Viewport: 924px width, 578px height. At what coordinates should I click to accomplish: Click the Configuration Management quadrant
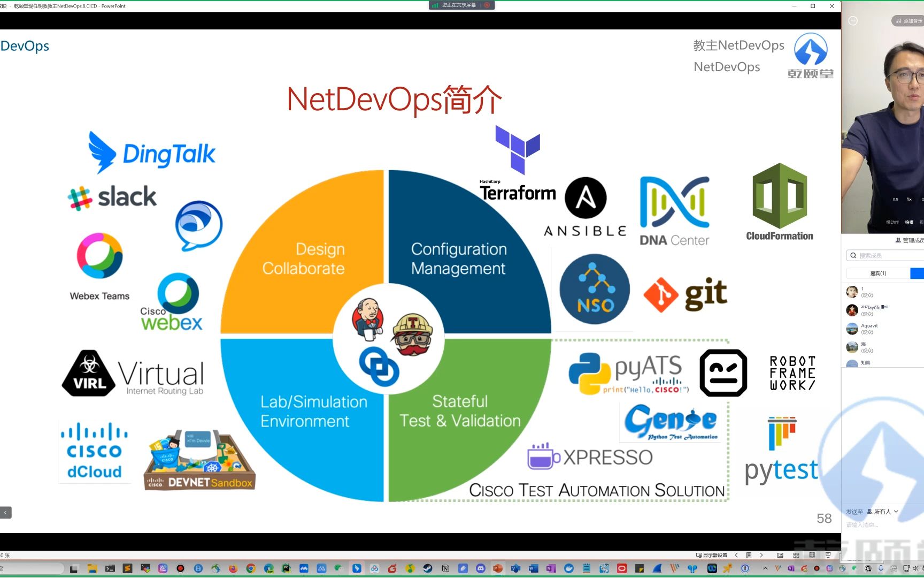458,258
